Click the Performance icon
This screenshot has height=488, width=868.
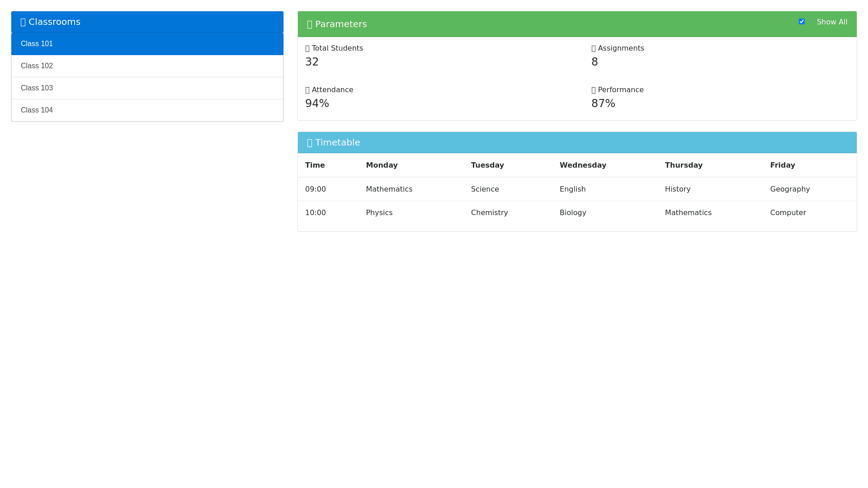pos(594,90)
